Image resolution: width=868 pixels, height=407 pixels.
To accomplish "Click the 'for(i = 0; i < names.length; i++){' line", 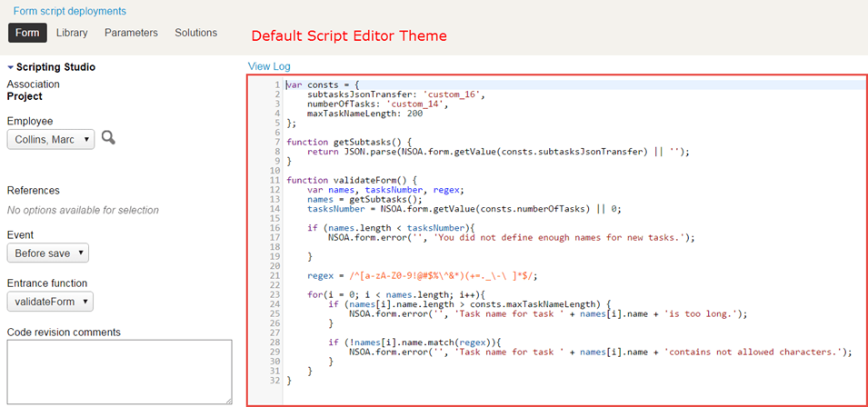I will [x=396, y=294].
